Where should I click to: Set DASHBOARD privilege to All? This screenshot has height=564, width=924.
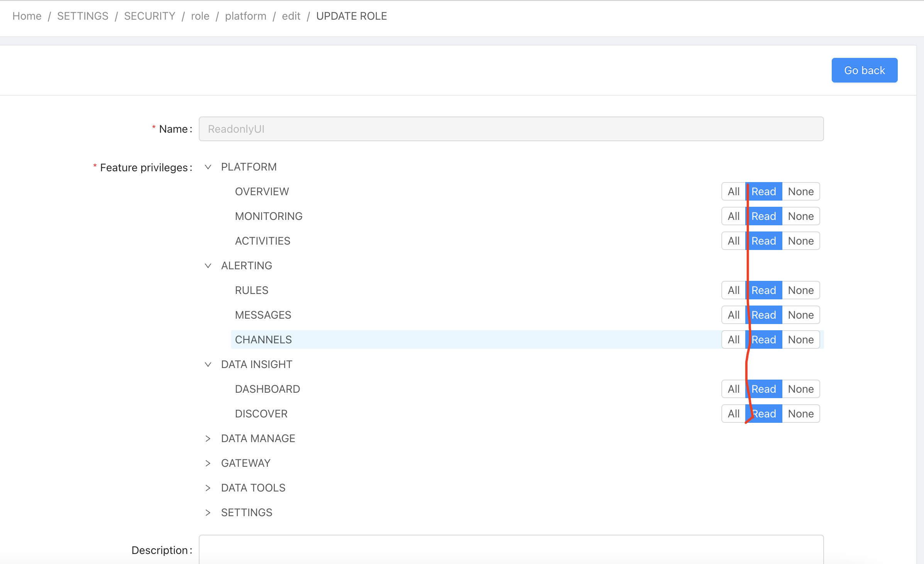coord(733,388)
